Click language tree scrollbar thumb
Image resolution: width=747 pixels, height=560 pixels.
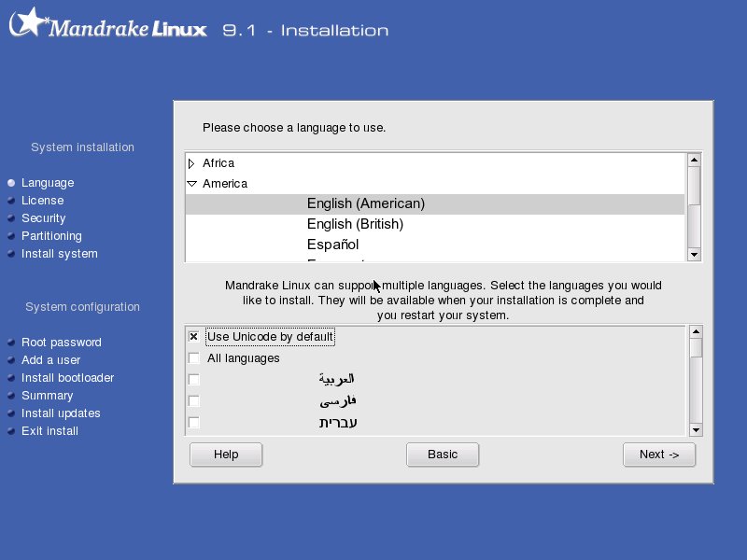tap(694, 186)
